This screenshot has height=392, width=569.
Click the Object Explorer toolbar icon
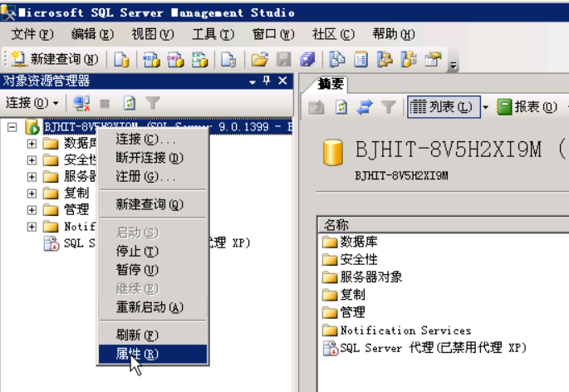(385, 59)
